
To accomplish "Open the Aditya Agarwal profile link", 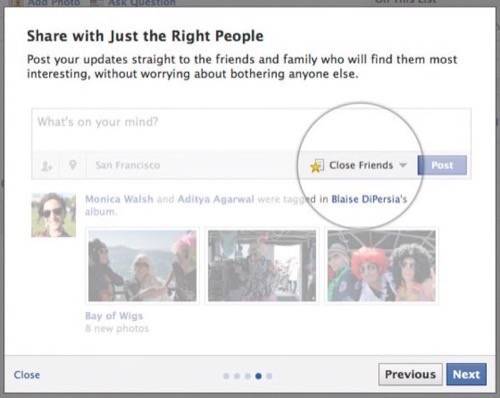I will (x=216, y=199).
